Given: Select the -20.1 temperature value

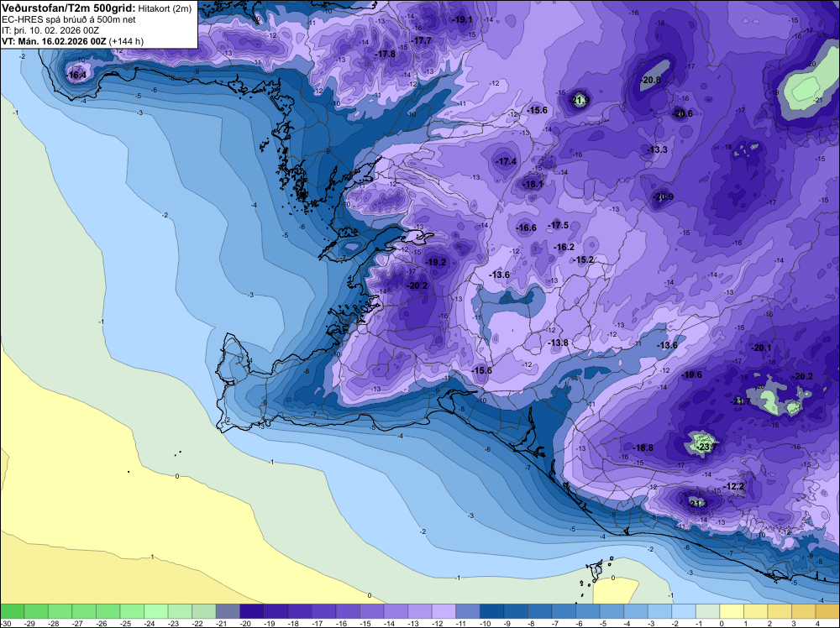Looking at the screenshot, I should (762, 348).
